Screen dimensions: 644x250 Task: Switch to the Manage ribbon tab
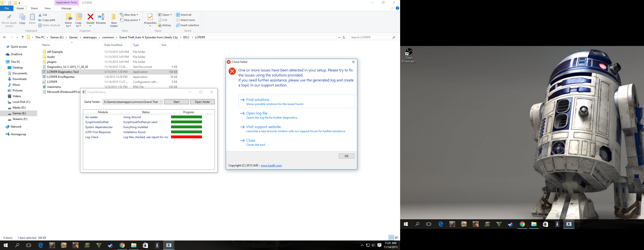[66, 8]
